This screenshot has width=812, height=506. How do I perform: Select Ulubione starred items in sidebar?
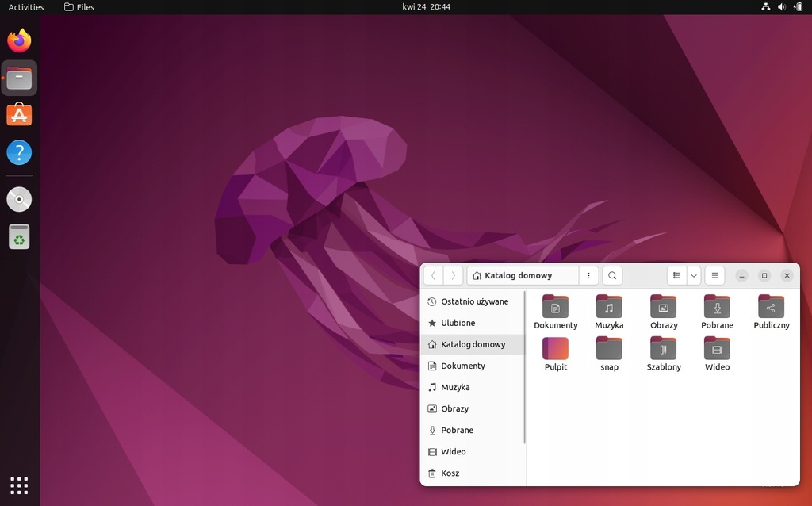458,323
